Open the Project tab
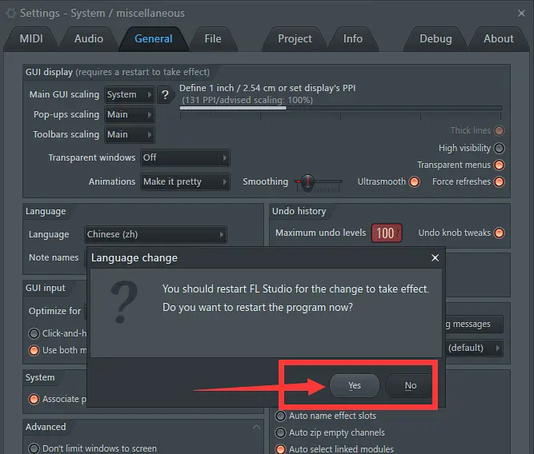This screenshot has width=534, height=454. pos(295,39)
